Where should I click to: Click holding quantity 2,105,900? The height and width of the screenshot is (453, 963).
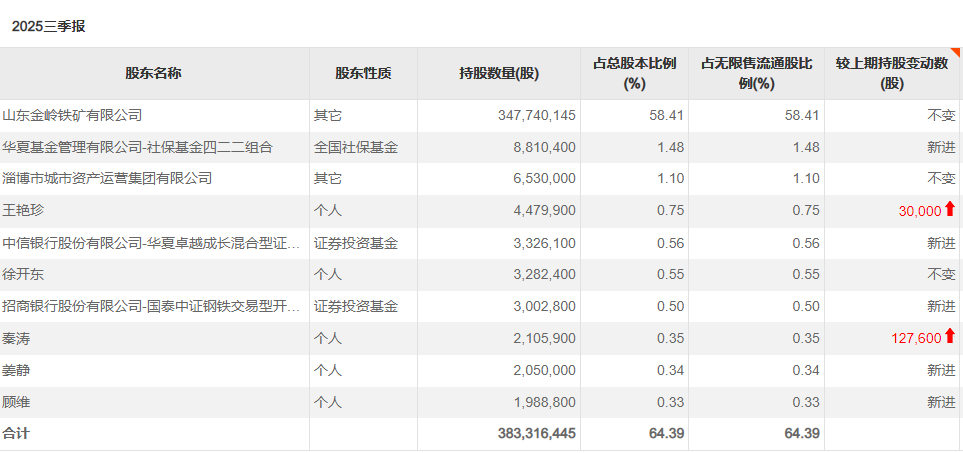pos(545,338)
